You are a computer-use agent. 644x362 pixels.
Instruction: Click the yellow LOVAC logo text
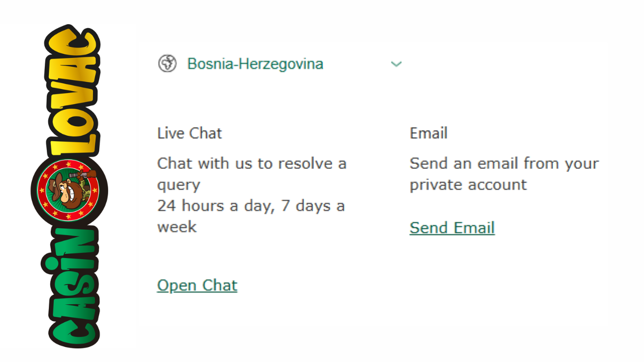pyautogui.click(x=73, y=90)
